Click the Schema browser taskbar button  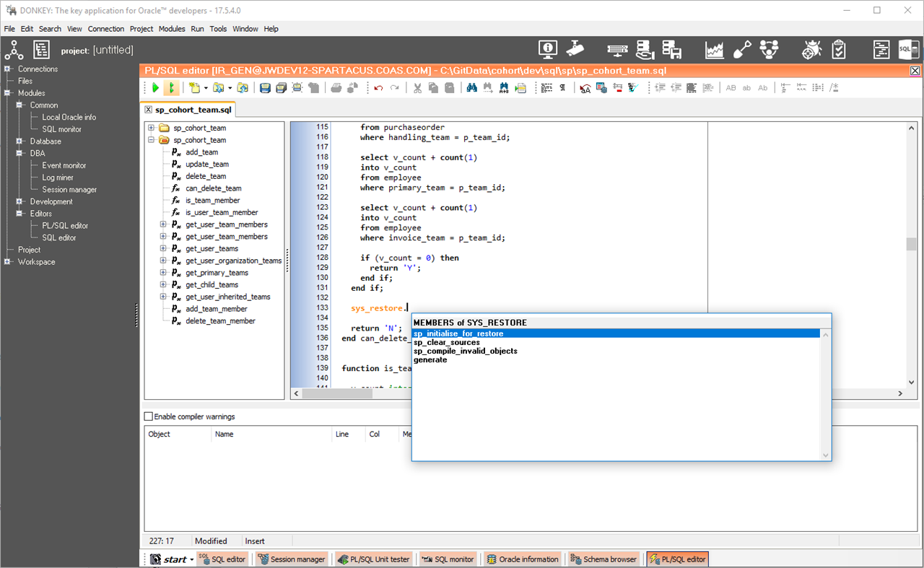click(603, 559)
